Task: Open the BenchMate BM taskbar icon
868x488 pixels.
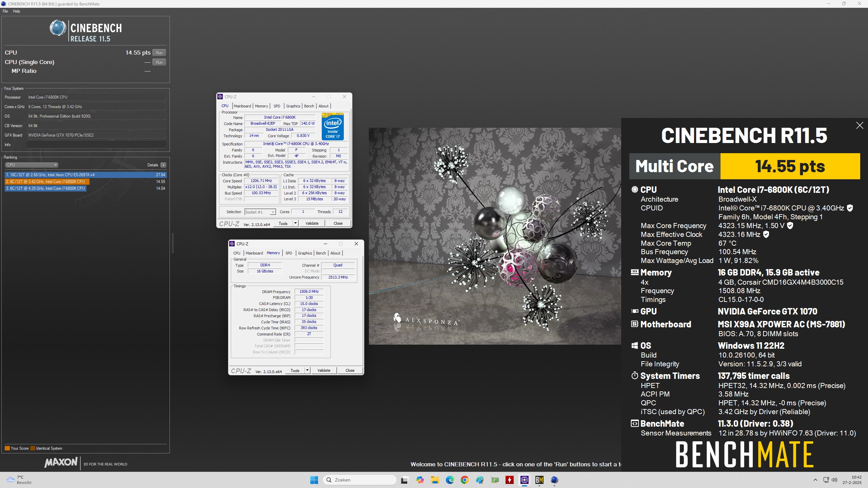Action: point(539,480)
